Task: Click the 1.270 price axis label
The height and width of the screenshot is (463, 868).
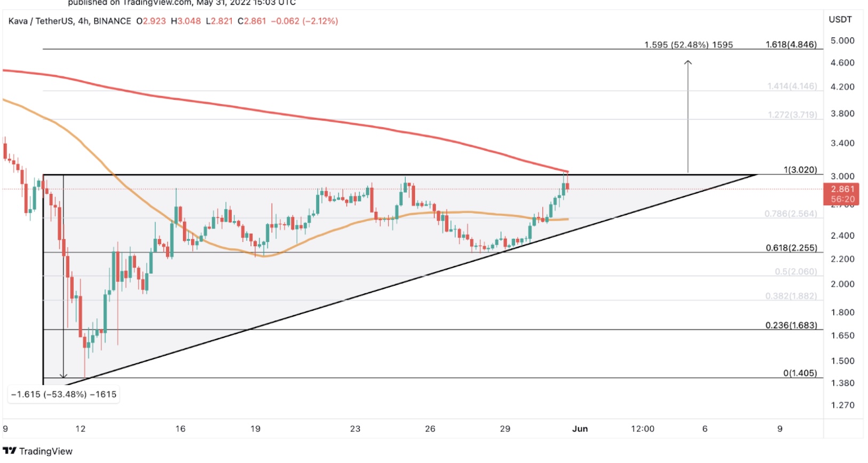Action: click(843, 405)
